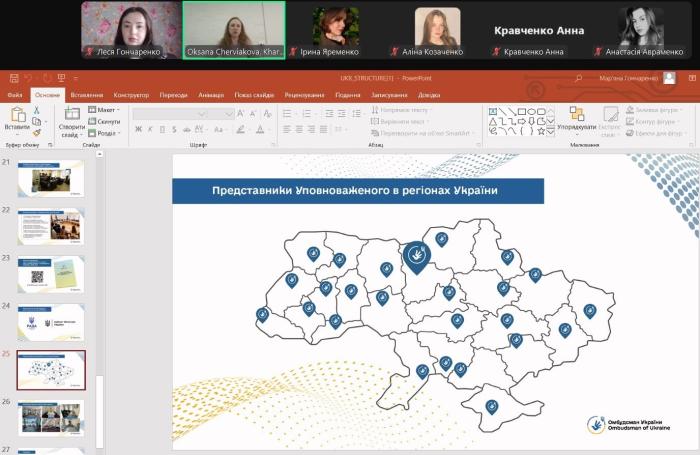700x455 pixels.
Task: Click the New Slide (Створити слайд) icon
Action: point(72,116)
